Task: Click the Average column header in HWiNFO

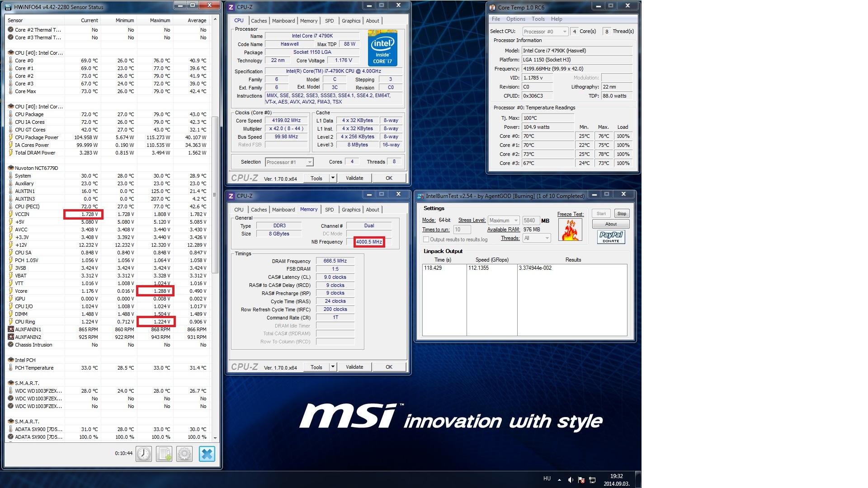Action: click(x=192, y=20)
